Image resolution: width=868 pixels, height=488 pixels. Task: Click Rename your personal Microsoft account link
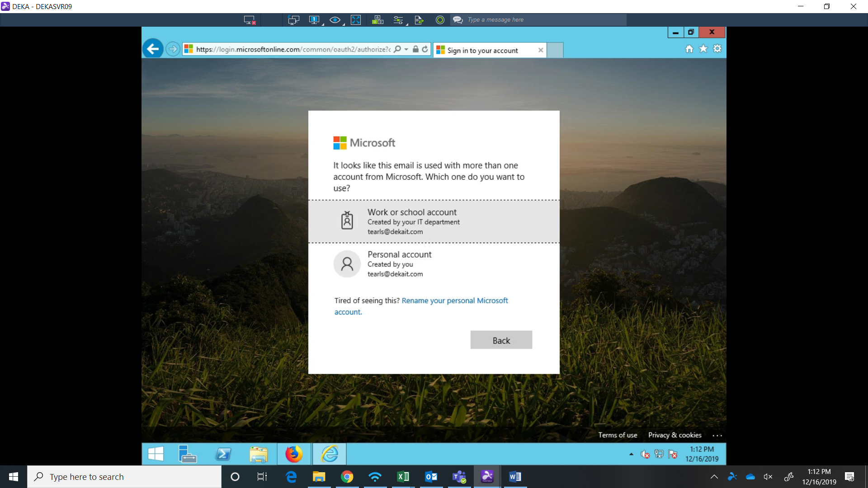pyautogui.click(x=454, y=301)
